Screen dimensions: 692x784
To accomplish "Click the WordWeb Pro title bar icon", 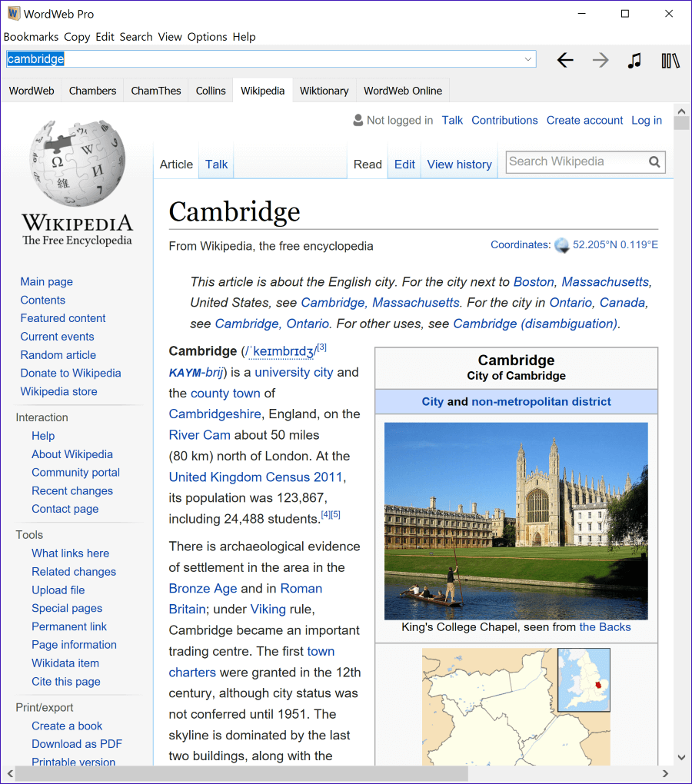I will 13,14.
